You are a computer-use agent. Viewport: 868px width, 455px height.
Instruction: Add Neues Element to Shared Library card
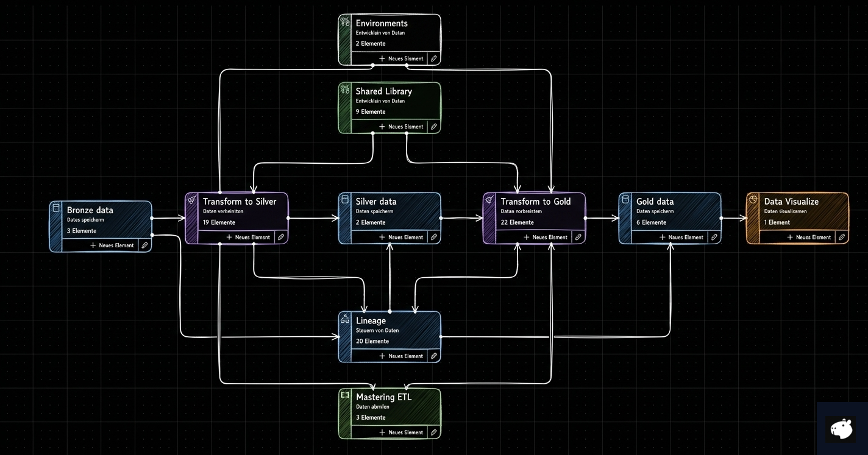[401, 127]
